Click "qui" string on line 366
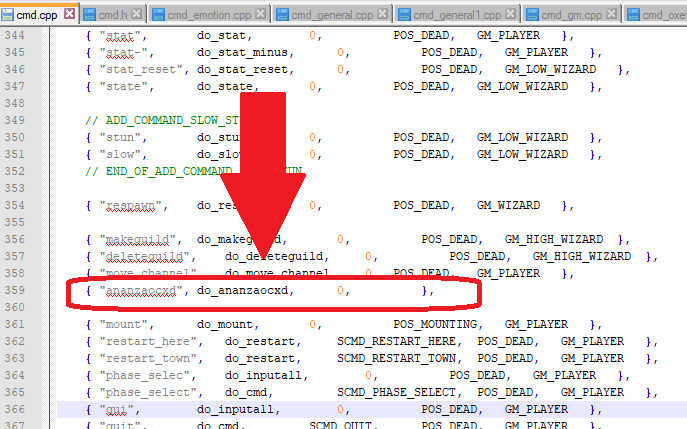The width and height of the screenshot is (687, 429). [x=117, y=409]
